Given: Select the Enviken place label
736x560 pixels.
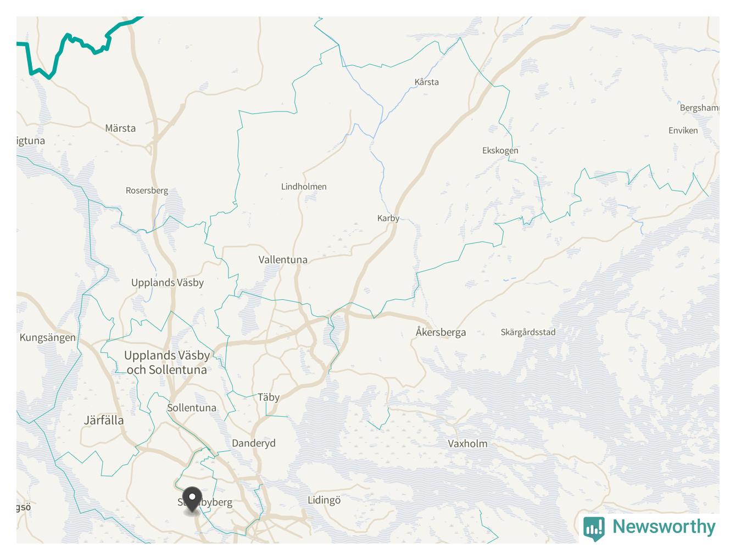Looking at the screenshot, I should 683,131.
